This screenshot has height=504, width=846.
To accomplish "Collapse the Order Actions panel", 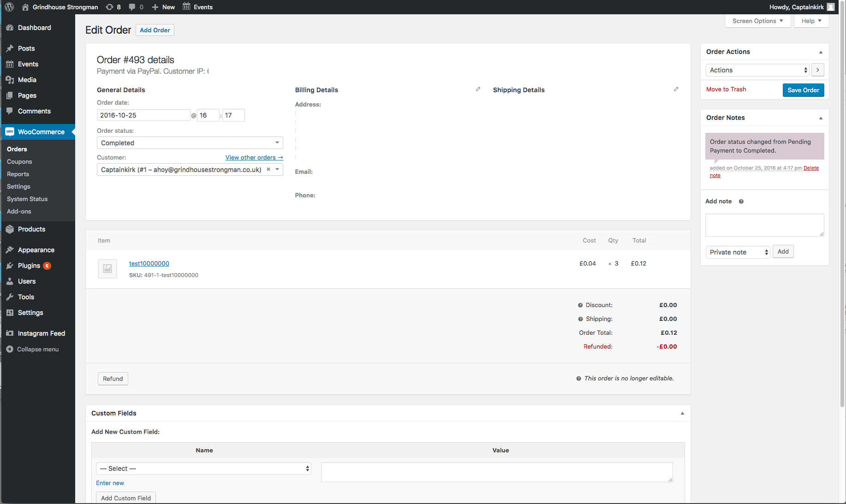I will (821, 52).
